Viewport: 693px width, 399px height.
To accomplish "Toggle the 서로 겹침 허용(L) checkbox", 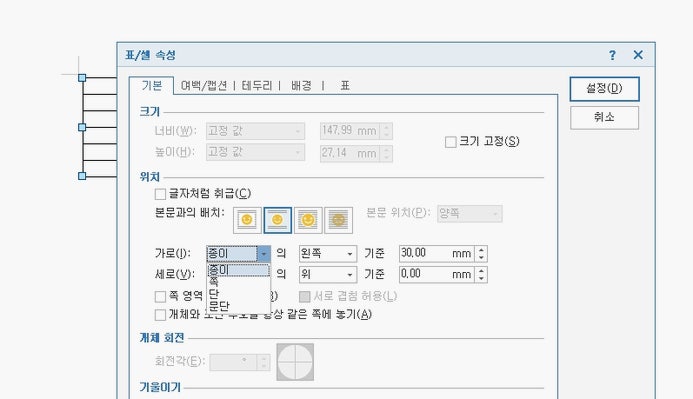I will point(305,296).
